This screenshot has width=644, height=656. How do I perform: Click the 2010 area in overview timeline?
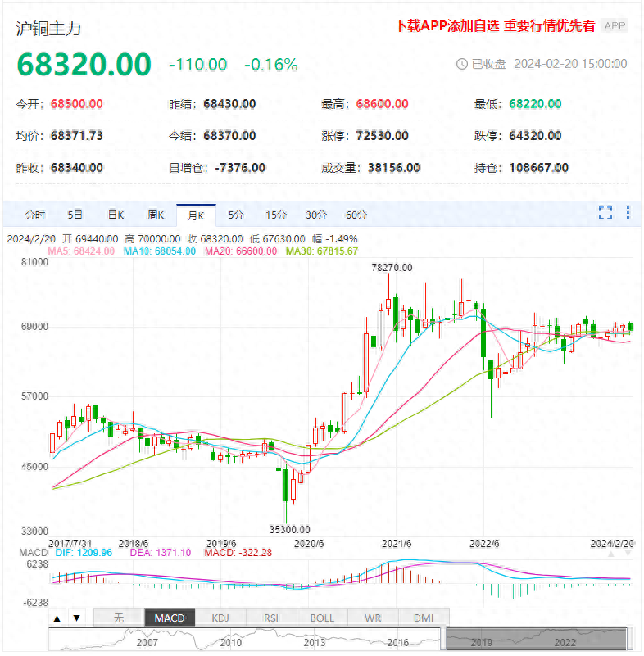229,641
